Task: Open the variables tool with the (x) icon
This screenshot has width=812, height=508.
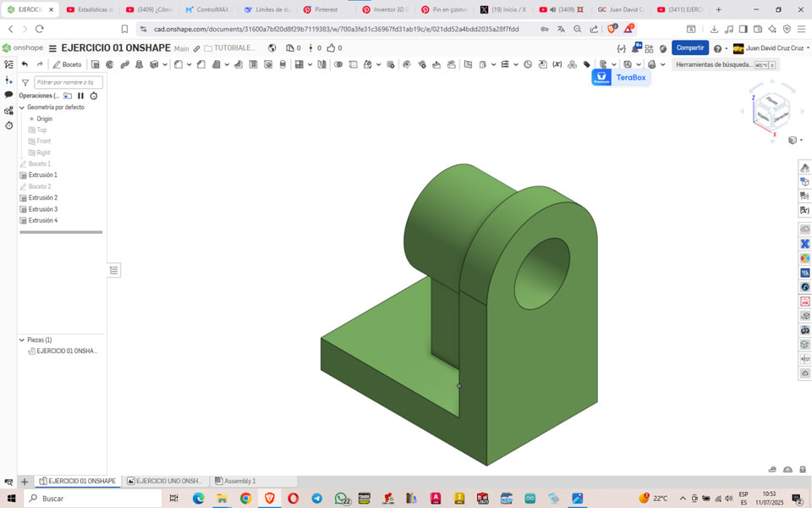Action: click(558, 64)
